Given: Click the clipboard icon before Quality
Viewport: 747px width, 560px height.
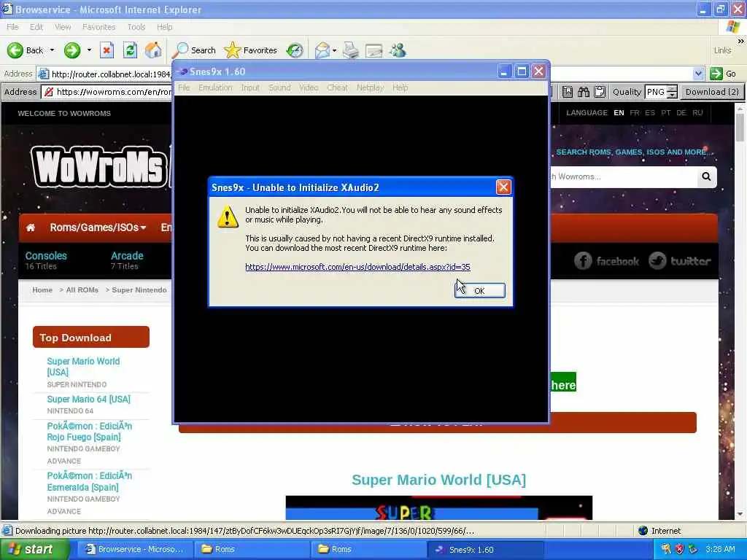Looking at the screenshot, I should [600, 92].
